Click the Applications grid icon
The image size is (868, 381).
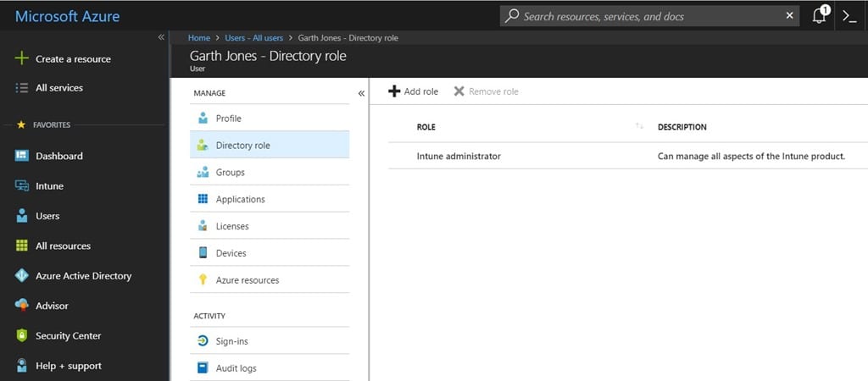203,199
